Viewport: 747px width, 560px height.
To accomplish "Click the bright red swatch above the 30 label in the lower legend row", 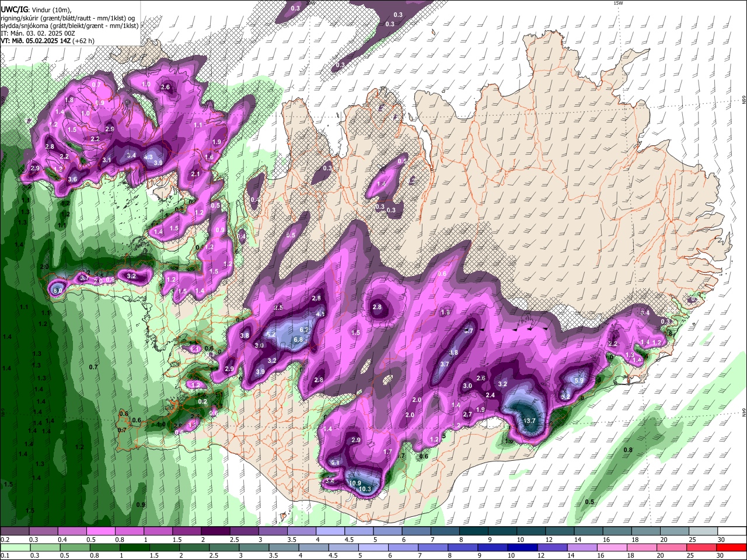I will (732, 547).
